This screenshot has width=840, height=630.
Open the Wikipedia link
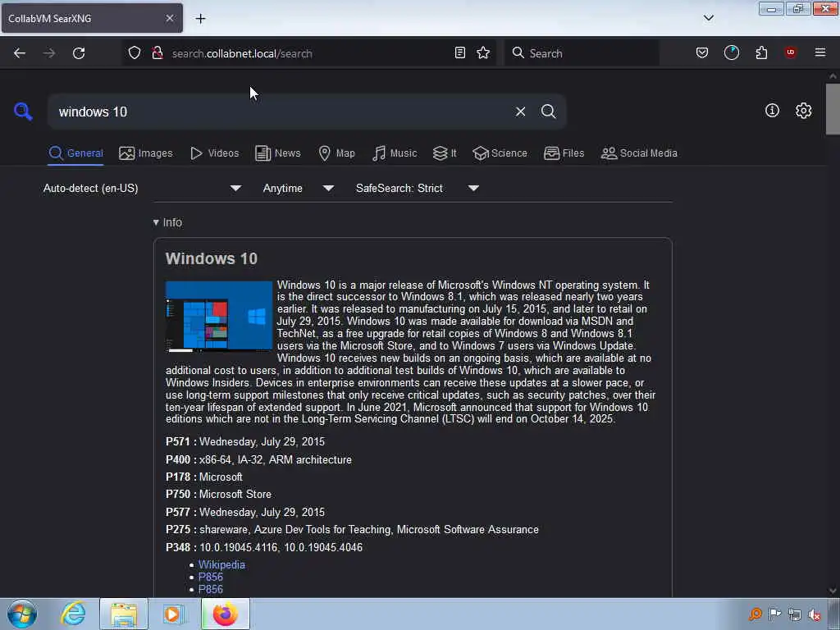click(x=221, y=564)
